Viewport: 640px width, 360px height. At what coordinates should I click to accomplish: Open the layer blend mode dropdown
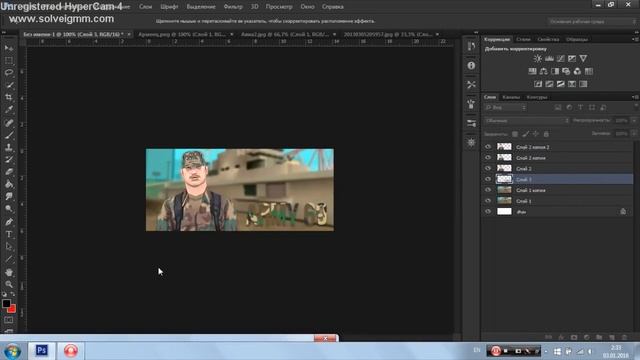click(527, 120)
